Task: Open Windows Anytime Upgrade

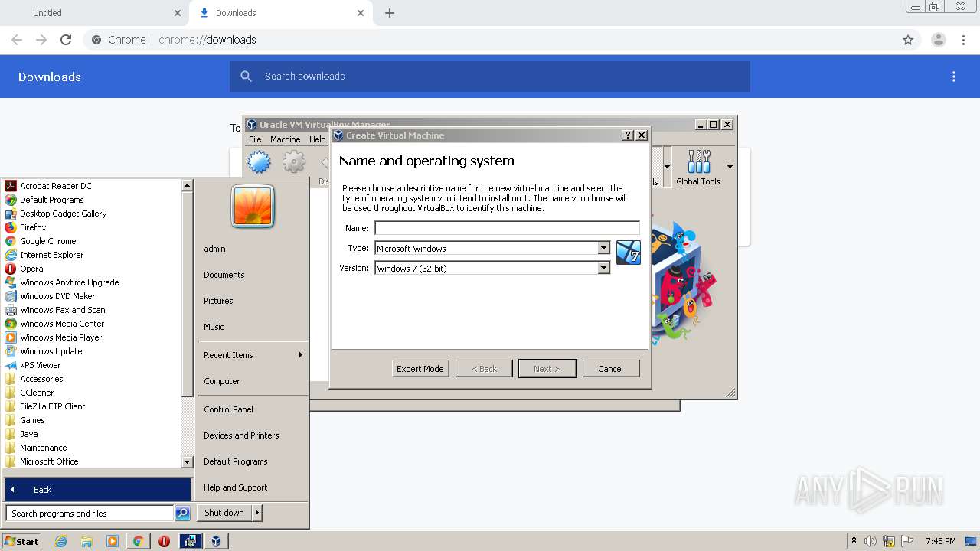Action: click(x=69, y=282)
